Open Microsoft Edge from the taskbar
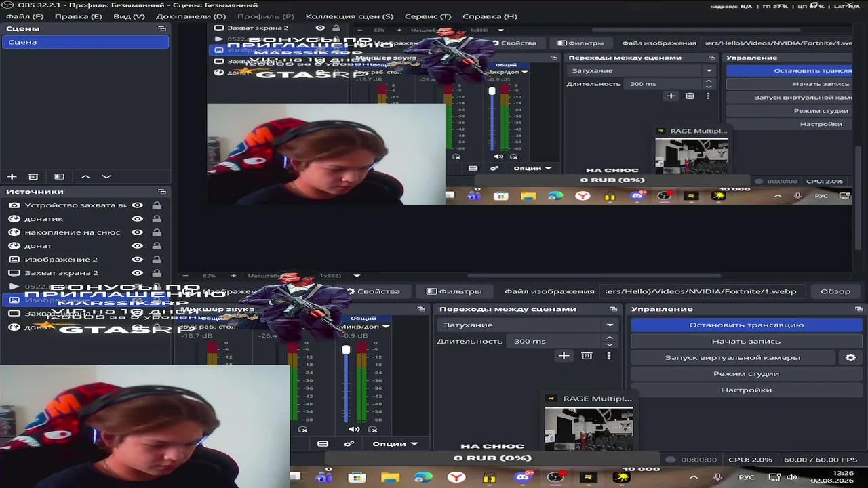The width and height of the screenshot is (868, 488). pos(423,477)
